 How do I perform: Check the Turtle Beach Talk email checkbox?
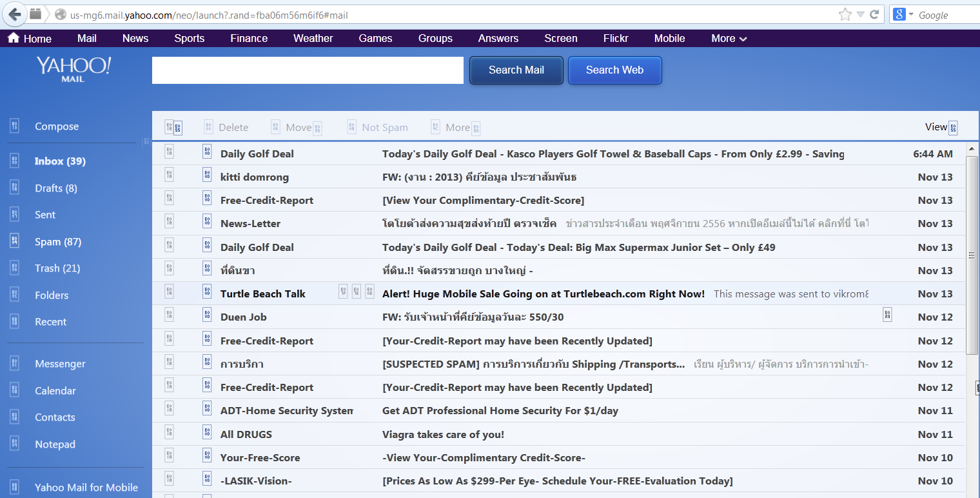click(169, 292)
